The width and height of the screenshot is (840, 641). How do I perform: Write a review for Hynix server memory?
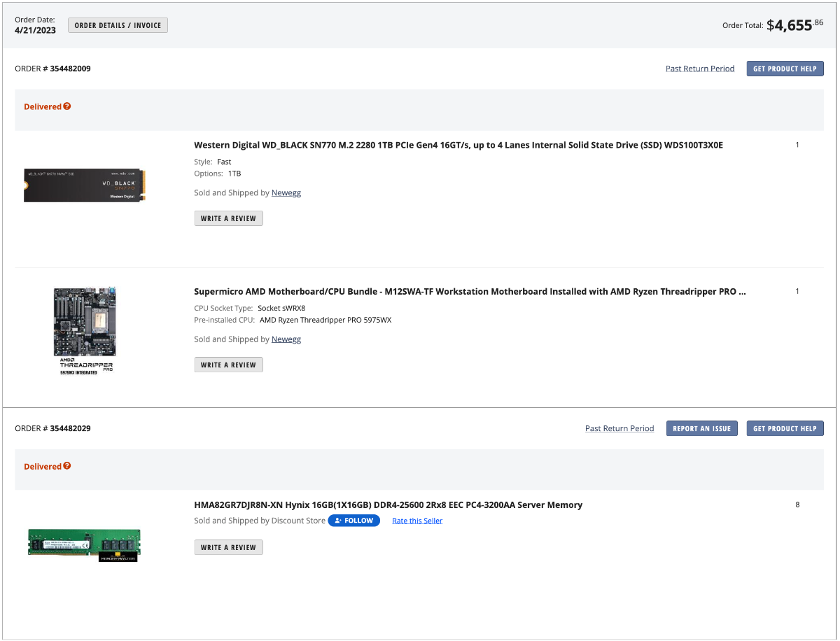[228, 547]
